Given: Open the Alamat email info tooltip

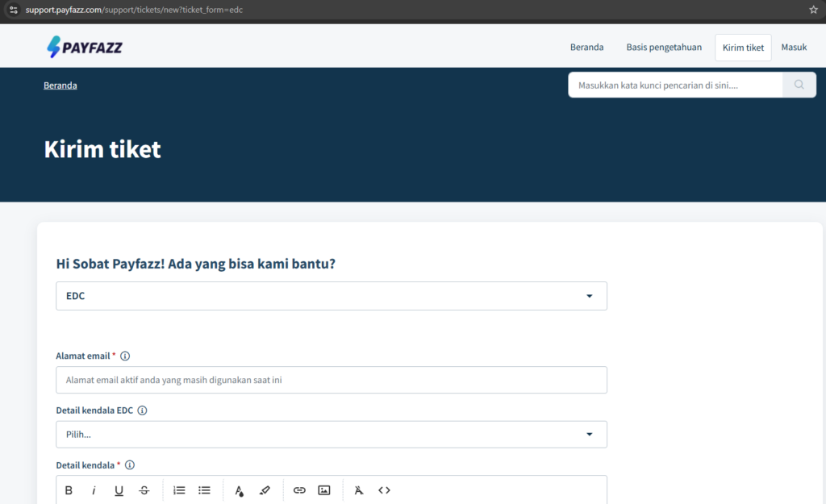Looking at the screenshot, I should click(x=125, y=356).
